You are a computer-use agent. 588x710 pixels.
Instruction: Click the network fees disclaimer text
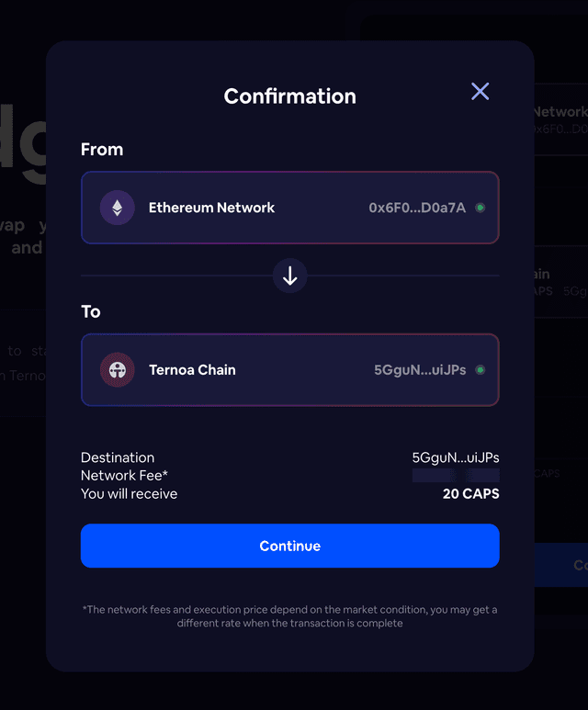(x=290, y=616)
